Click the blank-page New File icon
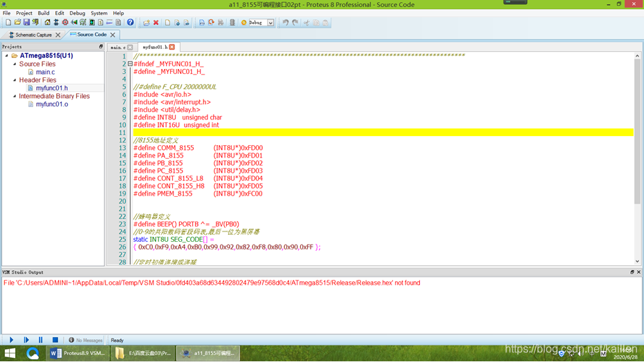 [x=167, y=23]
